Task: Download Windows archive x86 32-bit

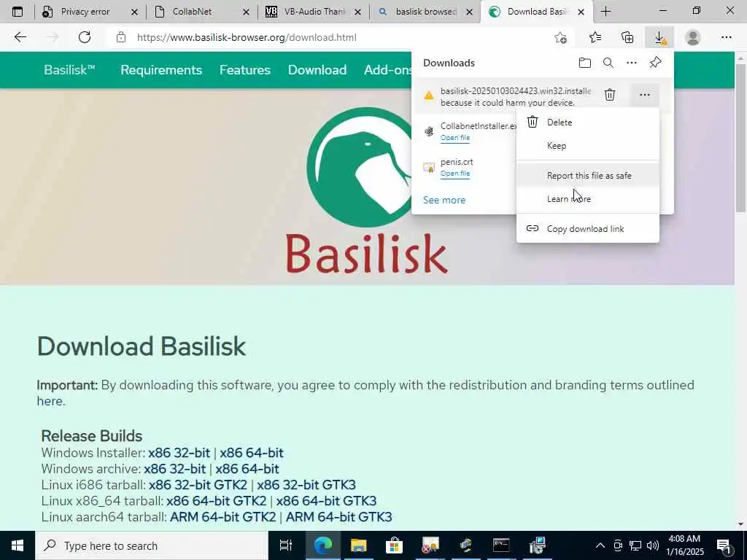Action: [x=175, y=469]
